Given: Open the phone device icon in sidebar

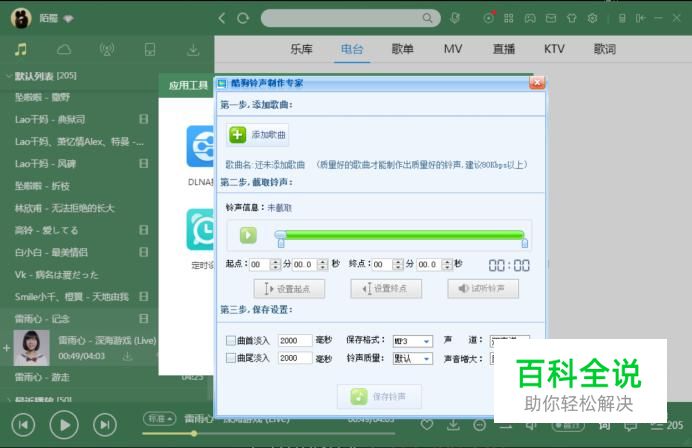Looking at the screenshot, I should coord(150,49).
